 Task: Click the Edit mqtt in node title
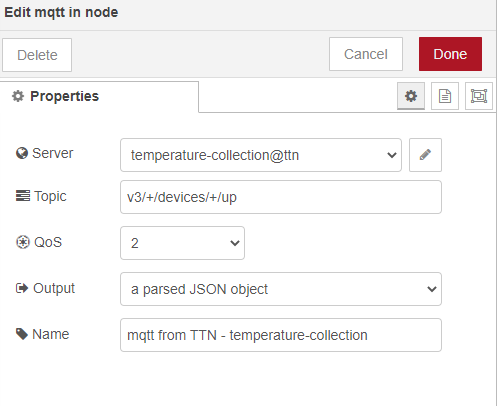tap(61, 12)
